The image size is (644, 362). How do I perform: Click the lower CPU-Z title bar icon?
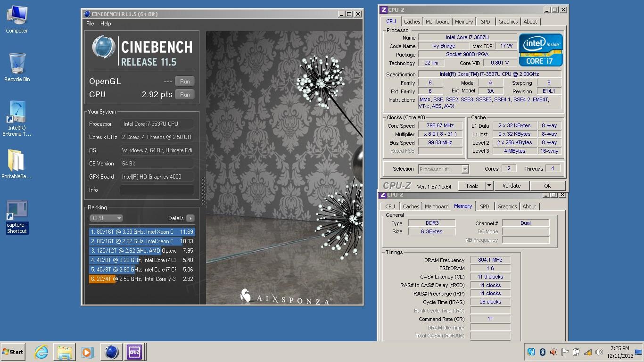tap(384, 195)
